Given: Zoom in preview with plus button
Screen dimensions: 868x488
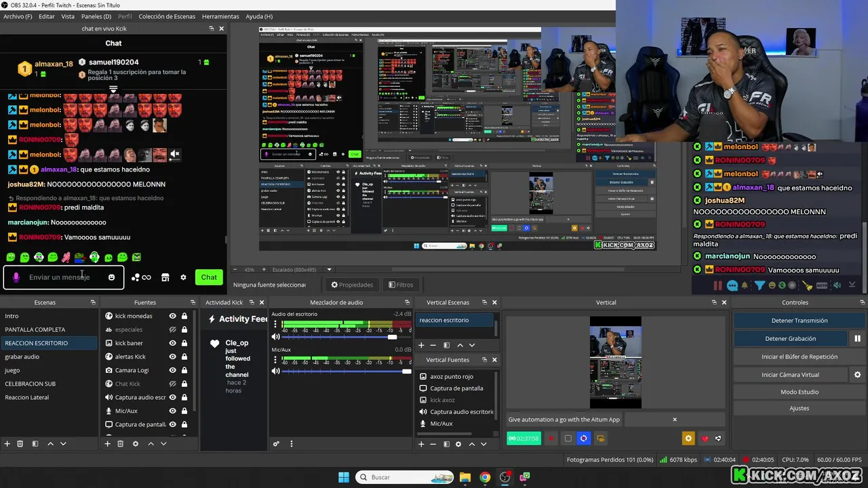Looking at the screenshot, I should [x=262, y=269].
